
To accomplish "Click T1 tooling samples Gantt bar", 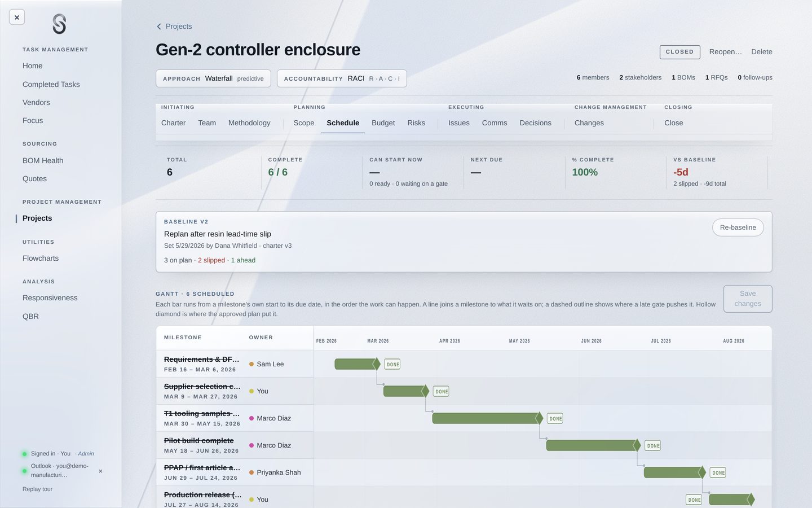I will (486, 418).
